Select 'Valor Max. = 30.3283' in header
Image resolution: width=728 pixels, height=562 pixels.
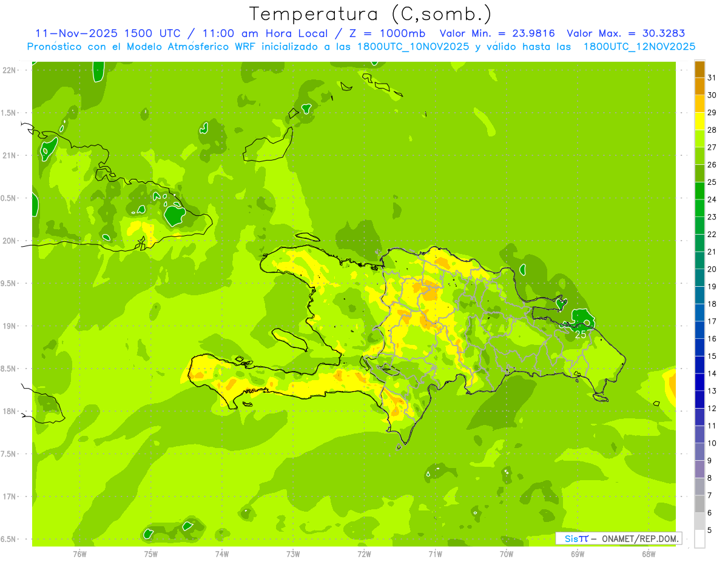click(x=627, y=33)
